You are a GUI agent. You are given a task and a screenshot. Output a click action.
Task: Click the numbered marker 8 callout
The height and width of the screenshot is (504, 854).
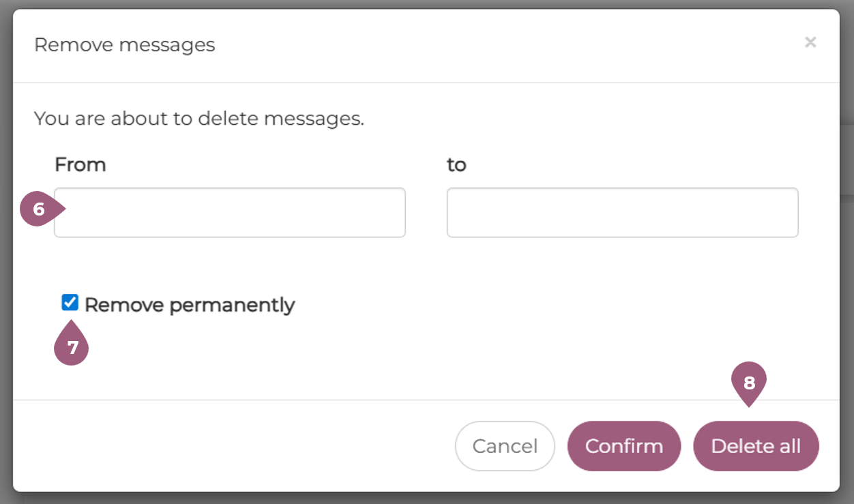pos(749,383)
